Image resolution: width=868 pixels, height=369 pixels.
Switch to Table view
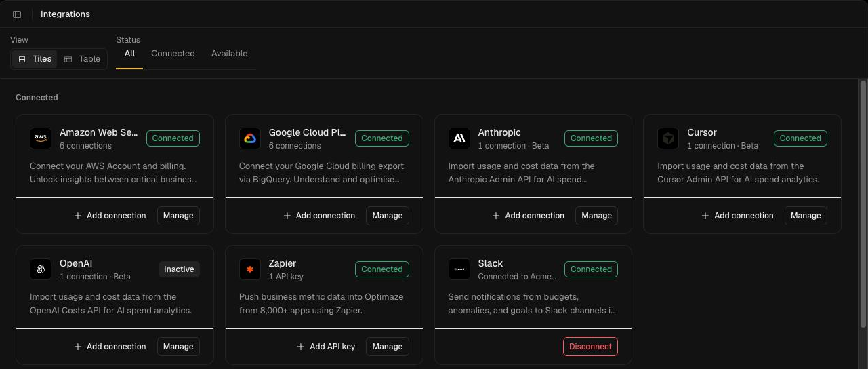point(82,59)
